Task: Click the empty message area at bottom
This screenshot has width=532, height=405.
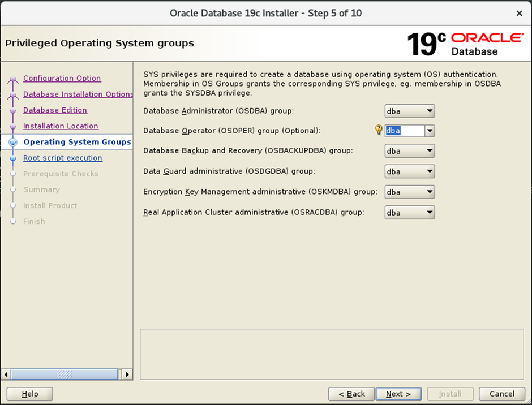Action: (332, 354)
